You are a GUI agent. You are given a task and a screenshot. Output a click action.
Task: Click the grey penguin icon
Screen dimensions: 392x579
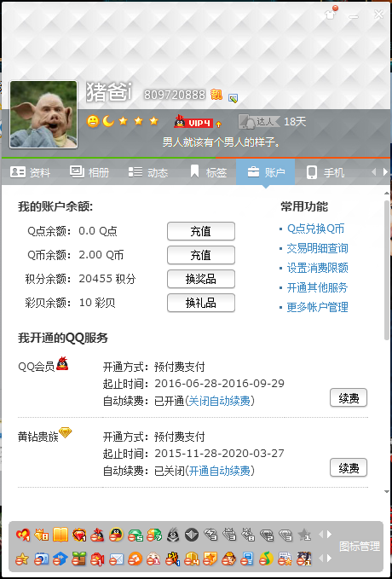click(x=173, y=535)
